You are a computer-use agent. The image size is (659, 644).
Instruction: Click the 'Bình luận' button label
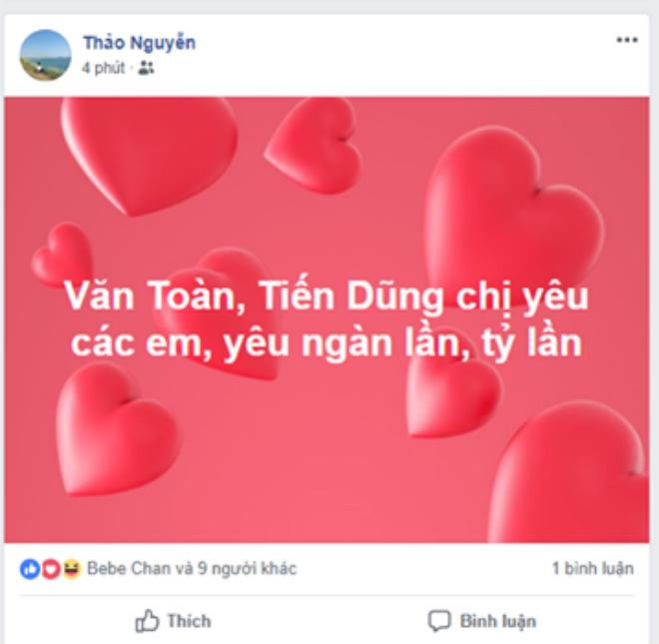(498, 621)
